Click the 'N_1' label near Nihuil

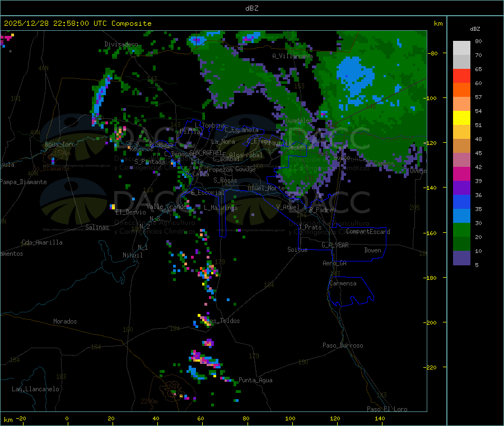click(143, 247)
